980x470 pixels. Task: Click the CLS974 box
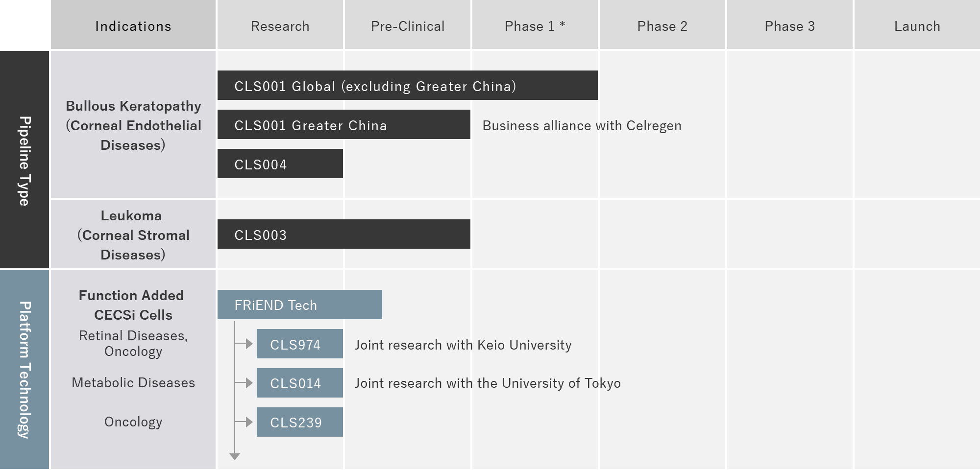pyautogui.click(x=299, y=344)
